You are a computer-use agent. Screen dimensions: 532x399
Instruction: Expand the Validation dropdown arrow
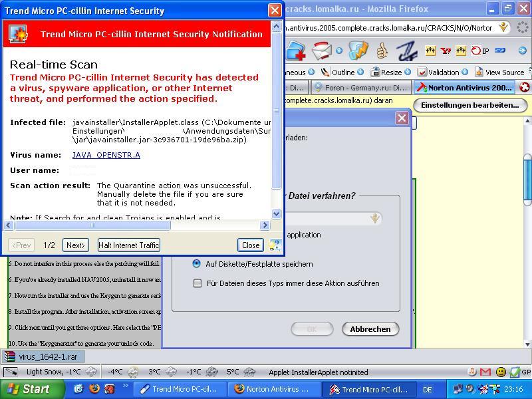click(465, 72)
